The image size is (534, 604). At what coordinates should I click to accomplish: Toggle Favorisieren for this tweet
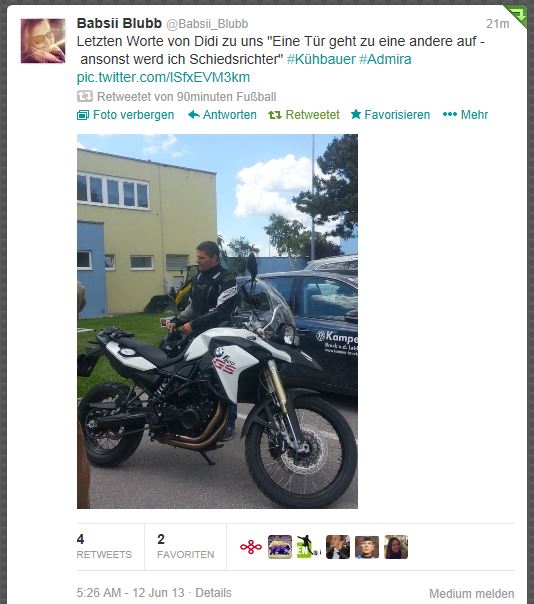390,114
